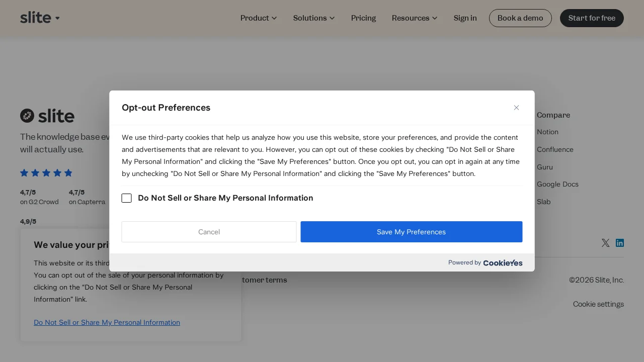Open the X (Twitter) social icon

tap(605, 243)
